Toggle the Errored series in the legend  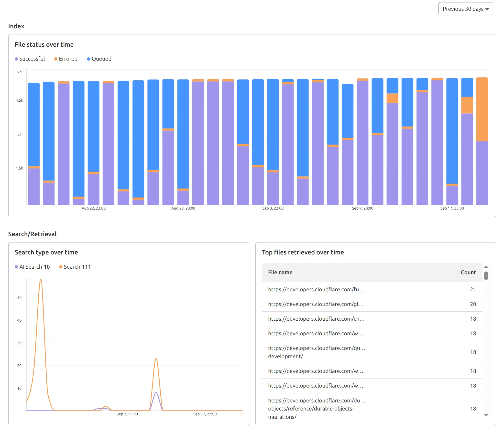point(66,59)
